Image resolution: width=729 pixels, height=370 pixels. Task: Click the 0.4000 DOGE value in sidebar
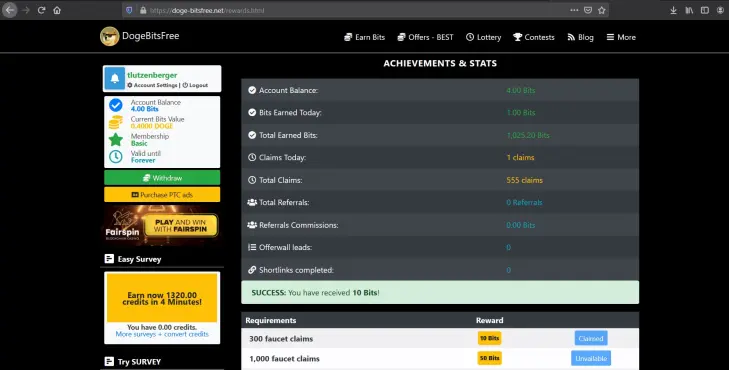(x=152, y=126)
